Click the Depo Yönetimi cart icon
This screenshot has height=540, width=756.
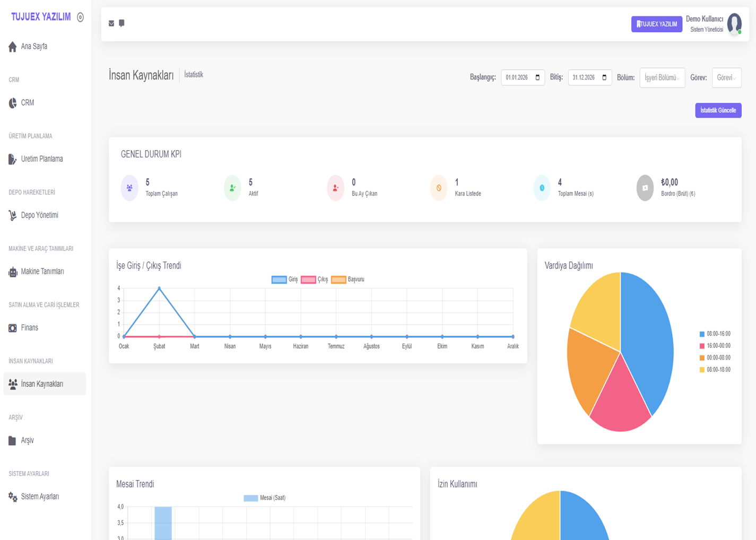(x=13, y=215)
